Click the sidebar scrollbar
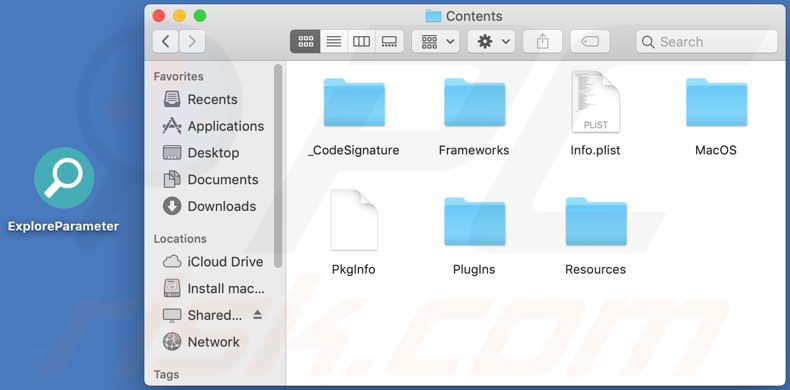Viewport: 790px width, 390px height. coord(278,166)
